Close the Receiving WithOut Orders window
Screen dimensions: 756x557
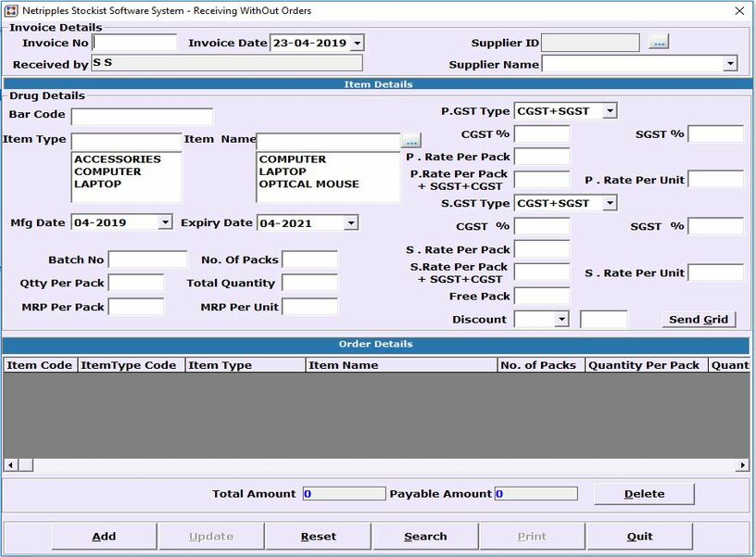tap(739, 10)
